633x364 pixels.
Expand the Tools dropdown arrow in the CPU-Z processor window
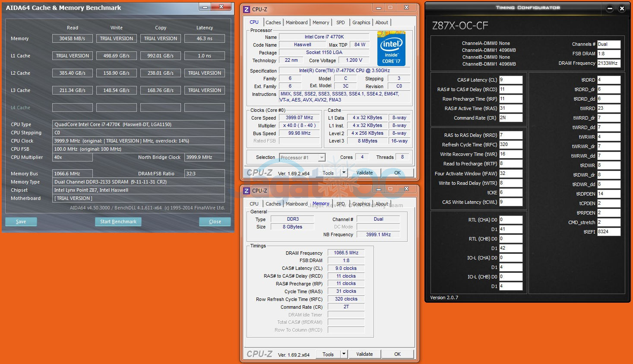point(344,173)
